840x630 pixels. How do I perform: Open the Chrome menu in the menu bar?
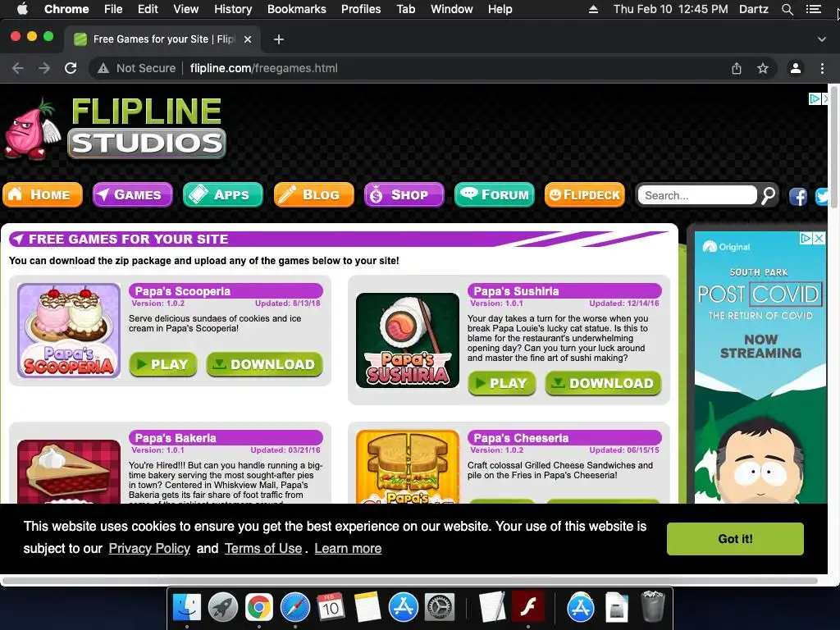(x=66, y=9)
